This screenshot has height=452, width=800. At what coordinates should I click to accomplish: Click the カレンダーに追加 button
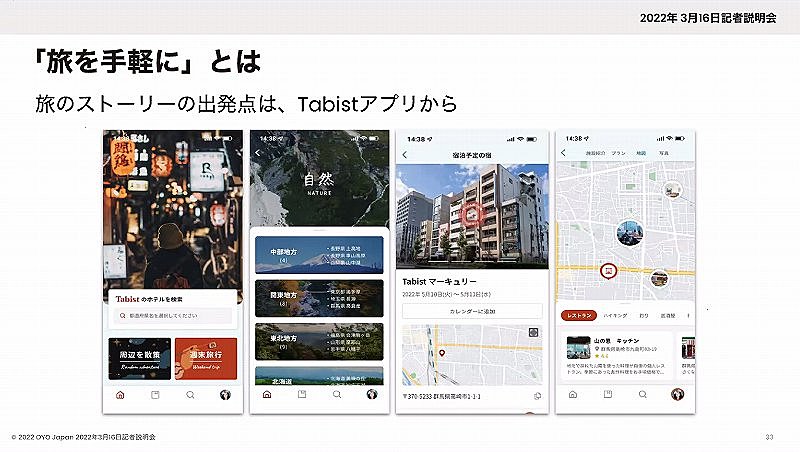coord(472,311)
